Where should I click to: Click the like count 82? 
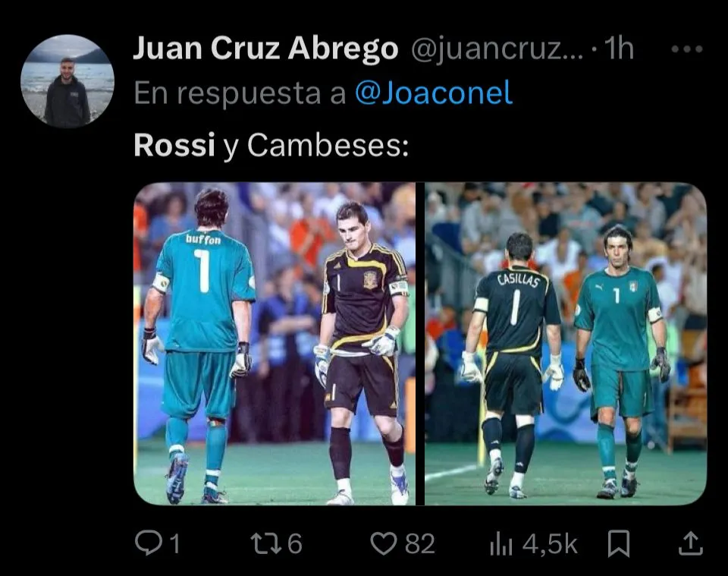420,543
